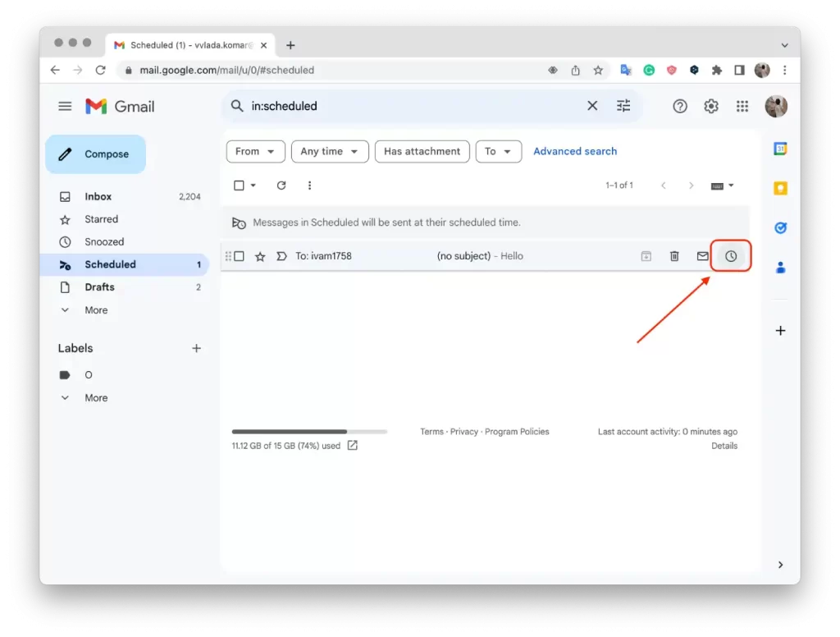Open the Privacy link
This screenshot has width=840, height=637.
464,432
